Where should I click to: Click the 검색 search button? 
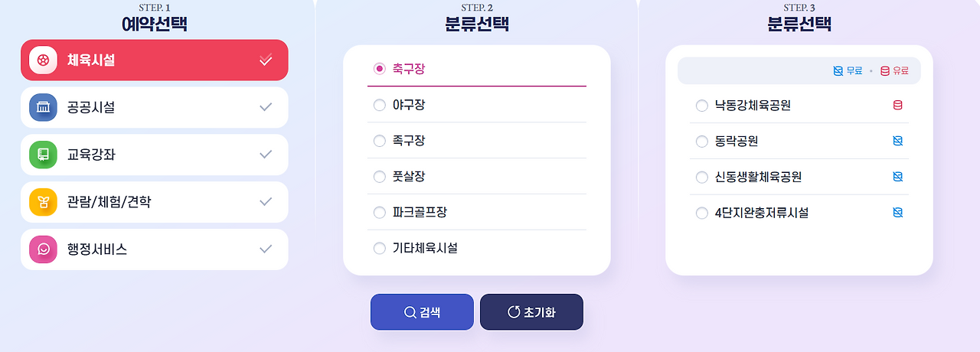[x=422, y=312]
